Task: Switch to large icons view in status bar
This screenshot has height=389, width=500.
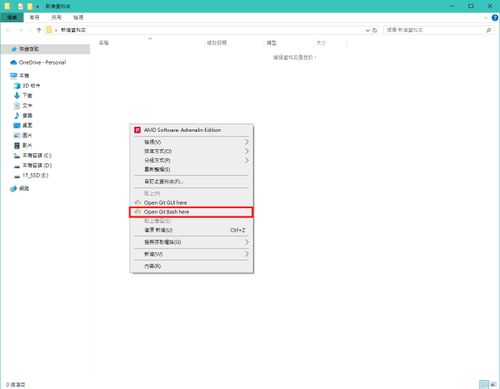Action: [x=493, y=384]
